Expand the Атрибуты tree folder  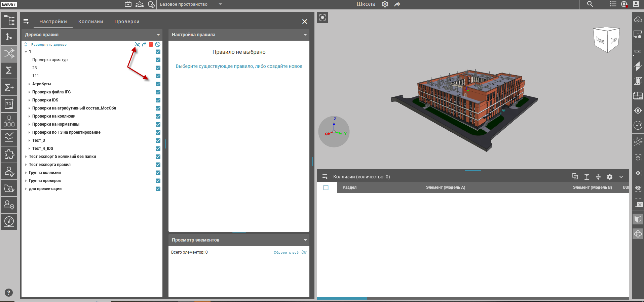pos(29,84)
